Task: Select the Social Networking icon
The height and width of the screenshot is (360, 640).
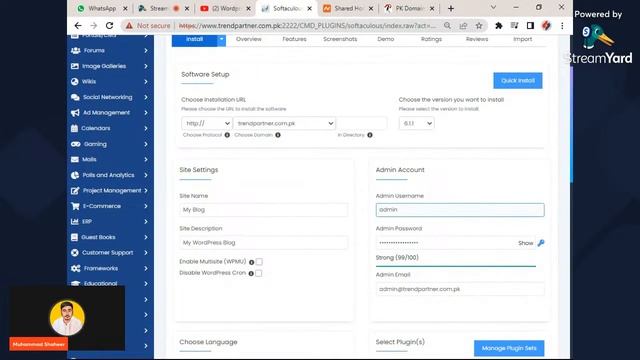Action: tap(75, 97)
